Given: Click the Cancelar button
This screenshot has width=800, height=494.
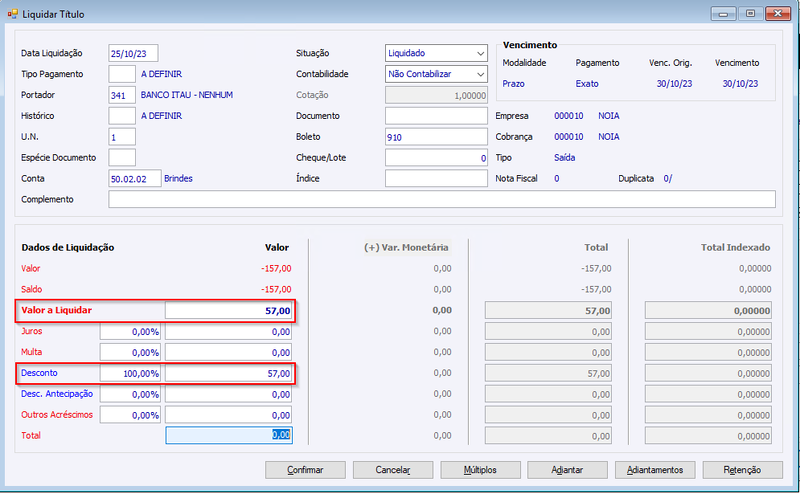Looking at the screenshot, I should click(x=393, y=470).
